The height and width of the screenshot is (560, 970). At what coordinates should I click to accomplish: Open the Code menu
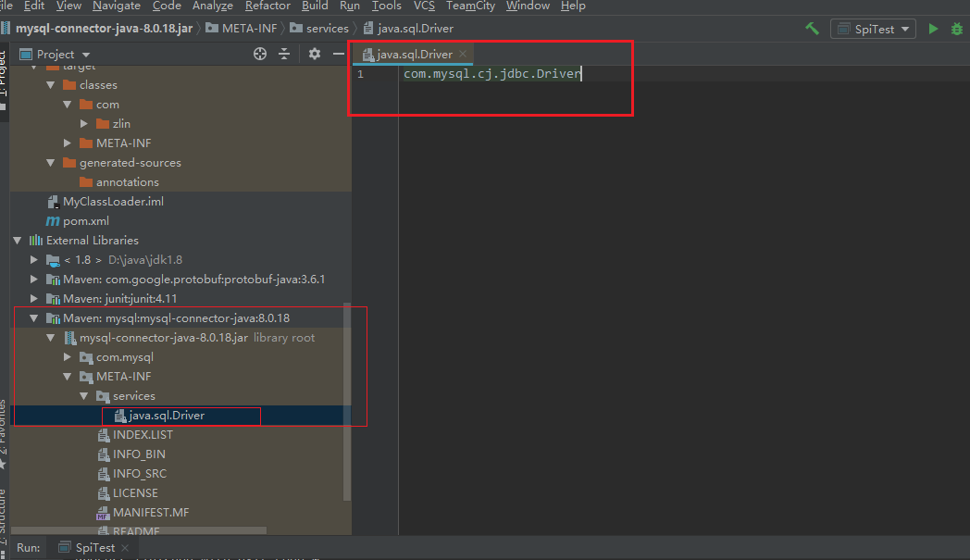(x=167, y=6)
